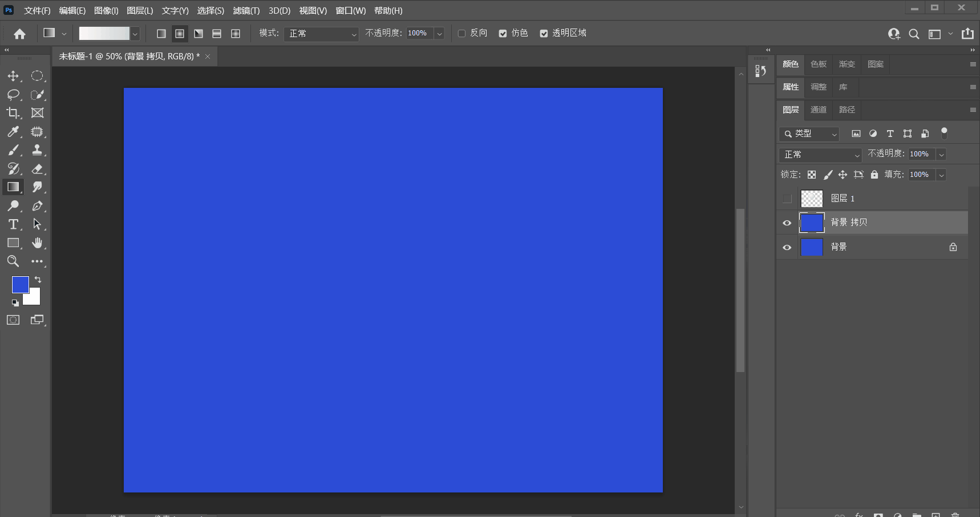Select the Move tool
Viewport: 980px width, 517px height.
coord(13,76)
